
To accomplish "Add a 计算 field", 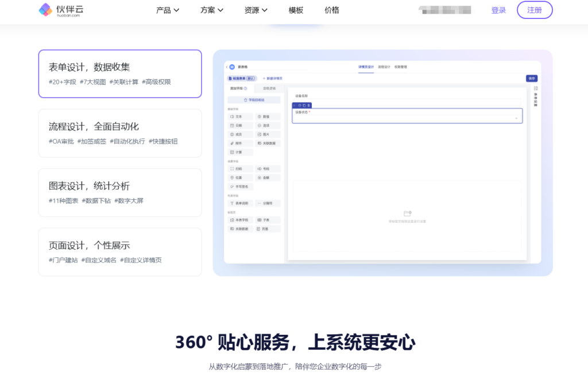I will [x=240, y=151].
